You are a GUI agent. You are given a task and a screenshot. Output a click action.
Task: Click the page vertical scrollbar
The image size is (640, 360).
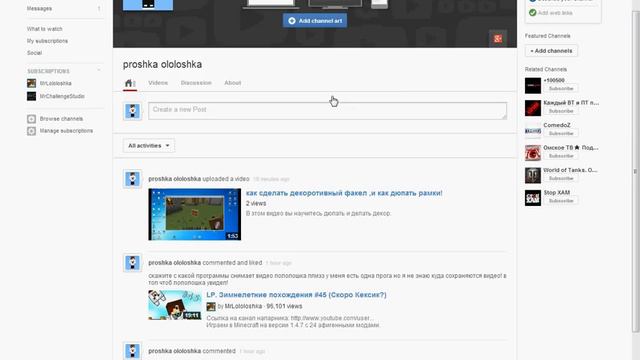[x=635, y=171]
